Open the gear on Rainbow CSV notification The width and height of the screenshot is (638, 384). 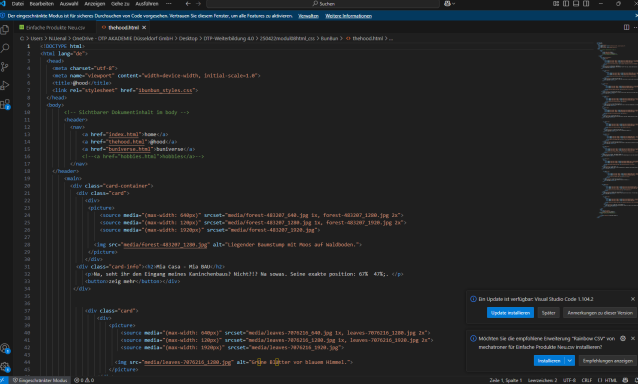pos(623,338)
